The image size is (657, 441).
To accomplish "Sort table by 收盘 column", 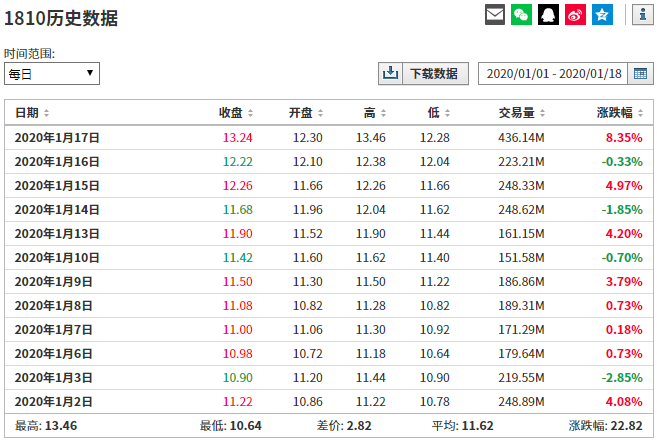I will (x=236, y=113).
